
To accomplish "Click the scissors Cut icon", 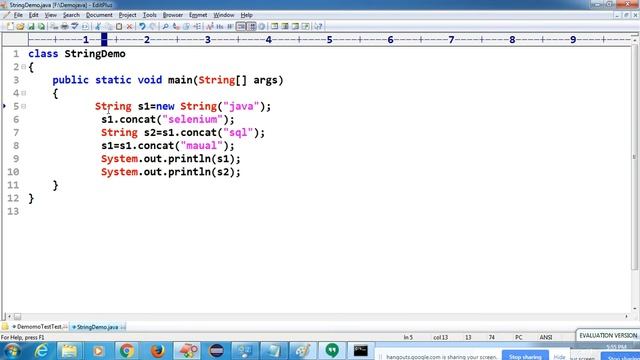I will [97, 27].
